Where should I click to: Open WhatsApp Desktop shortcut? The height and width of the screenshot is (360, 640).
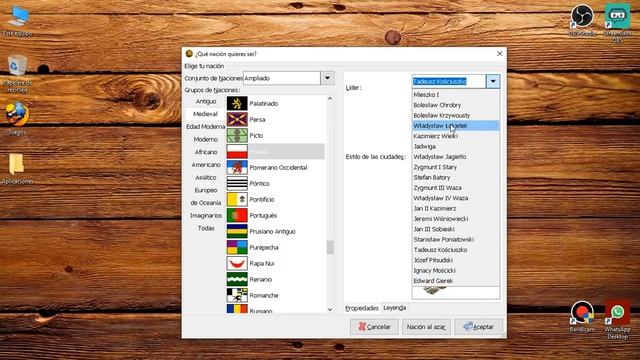(617, 319)
